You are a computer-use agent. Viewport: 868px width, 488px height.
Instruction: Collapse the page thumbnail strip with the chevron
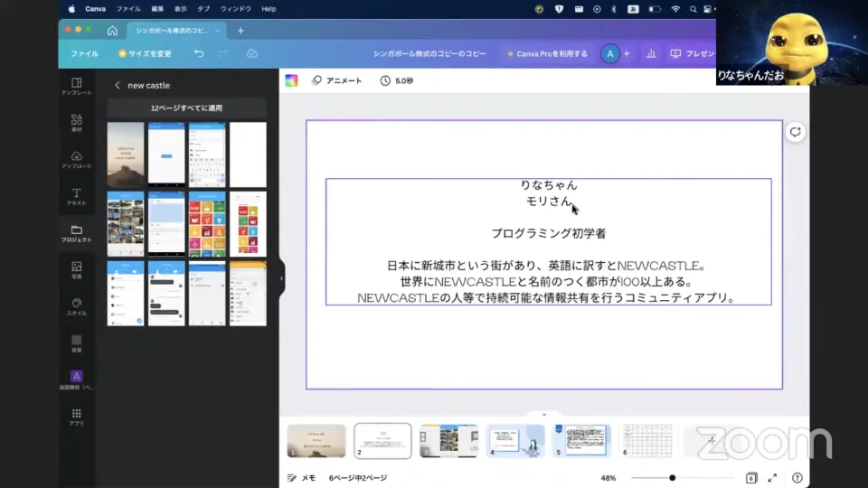tap(543, 415)
